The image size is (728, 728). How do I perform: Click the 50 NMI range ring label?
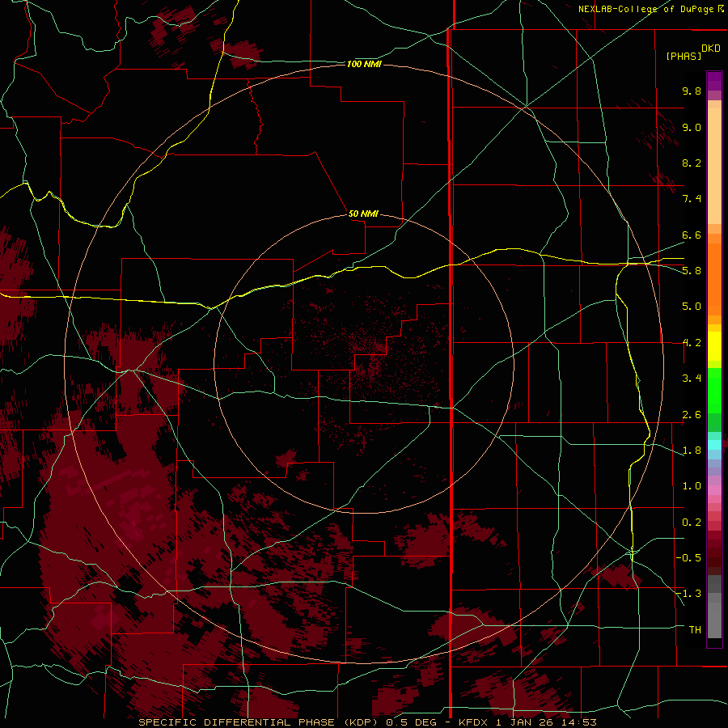[x=363, y=214]
